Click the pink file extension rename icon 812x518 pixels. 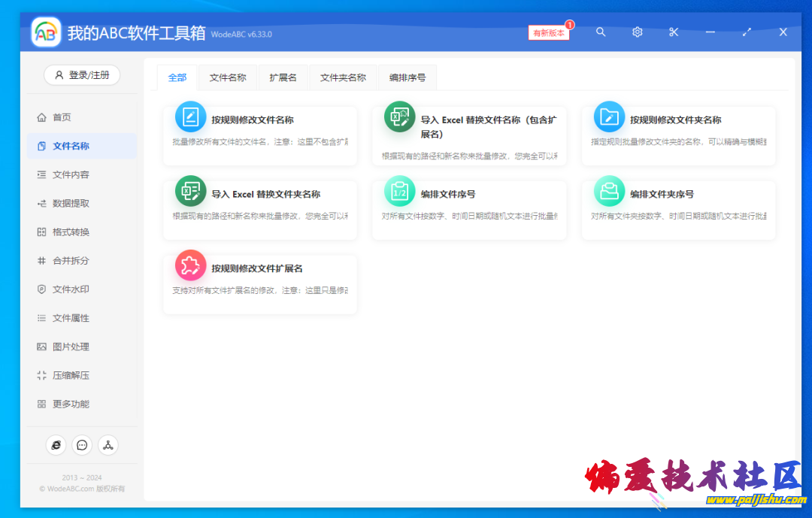pyautogui.click(x=190, y=265)
